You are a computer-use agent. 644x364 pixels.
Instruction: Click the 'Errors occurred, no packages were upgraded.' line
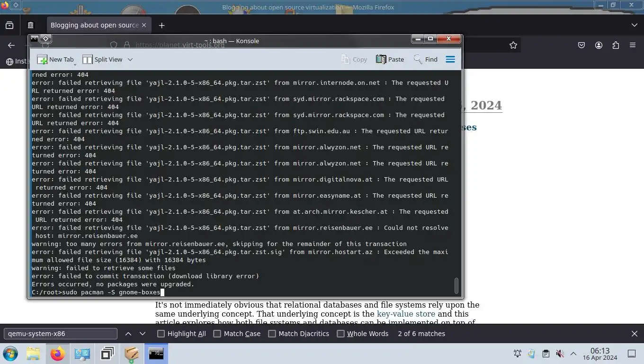[113, 284]
